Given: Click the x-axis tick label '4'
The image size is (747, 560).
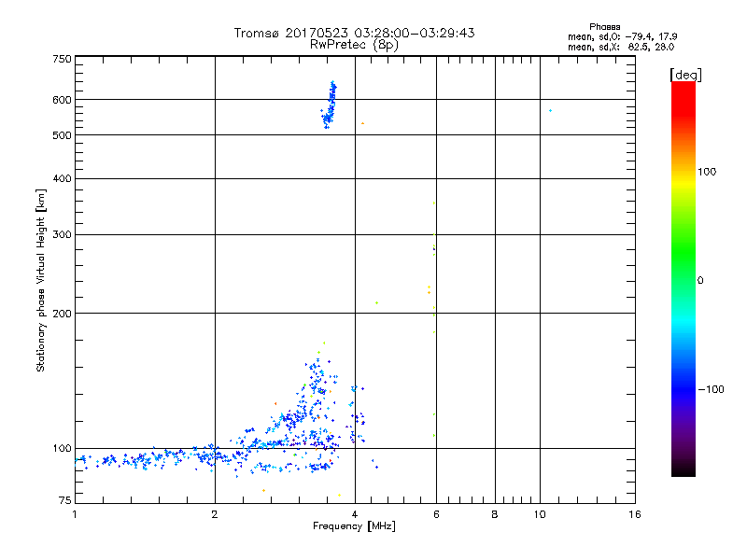Looking at the screenshot, I should tap(355, 514).
